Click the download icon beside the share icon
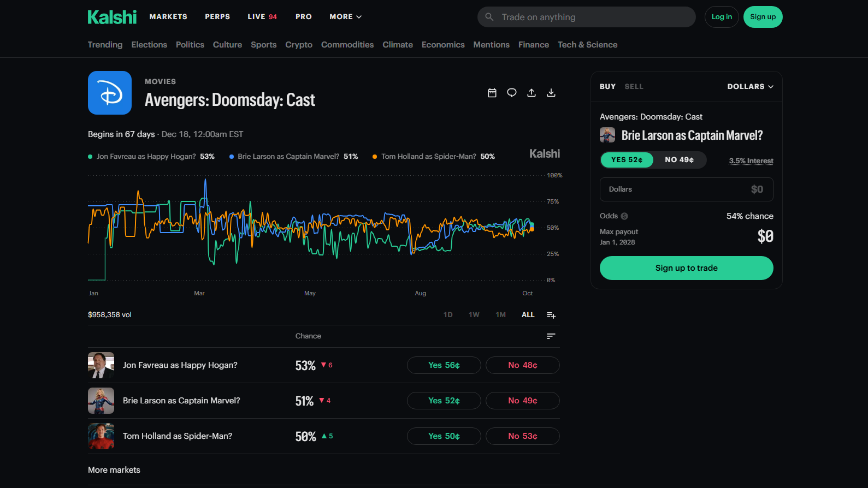Screen dimensions: 868x488 [551, 93]
